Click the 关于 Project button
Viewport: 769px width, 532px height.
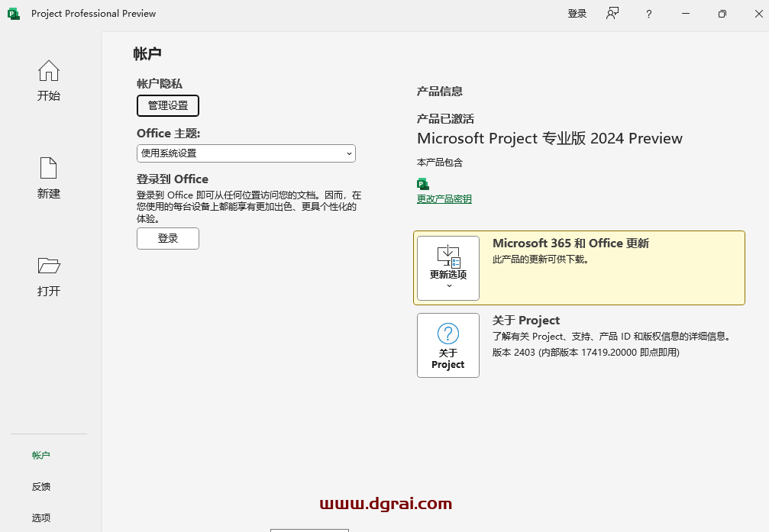pyautogui.click(x=448, y=345)
